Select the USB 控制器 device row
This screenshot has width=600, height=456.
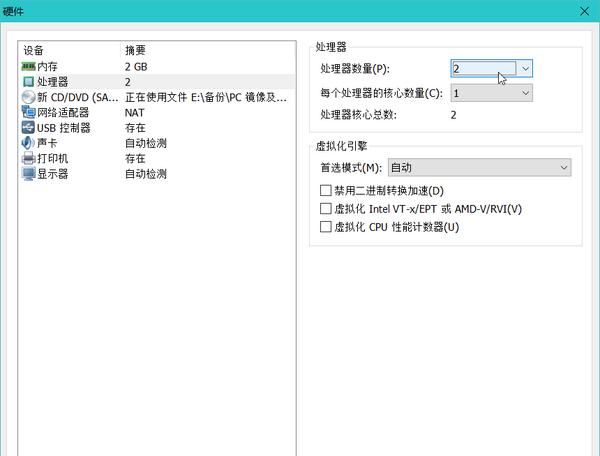[157, 128]
